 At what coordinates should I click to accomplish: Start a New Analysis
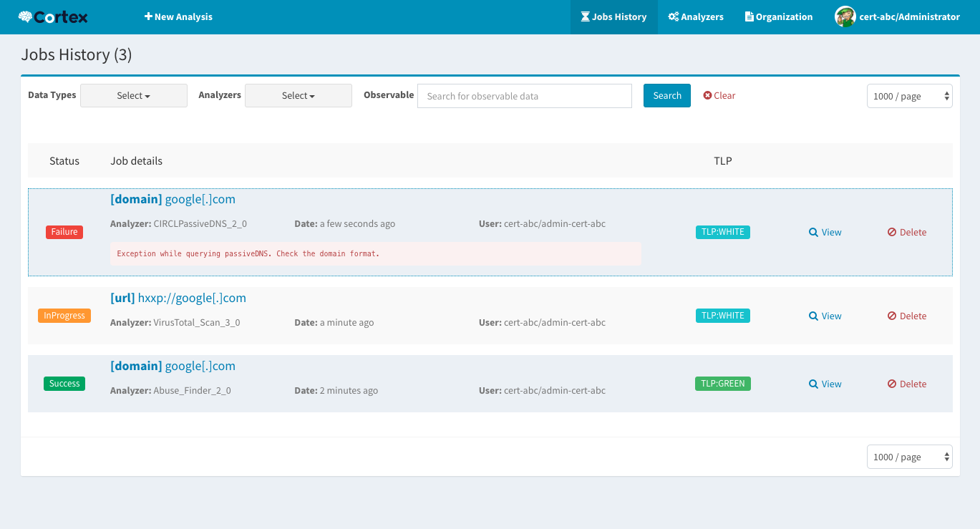(178, 16)
